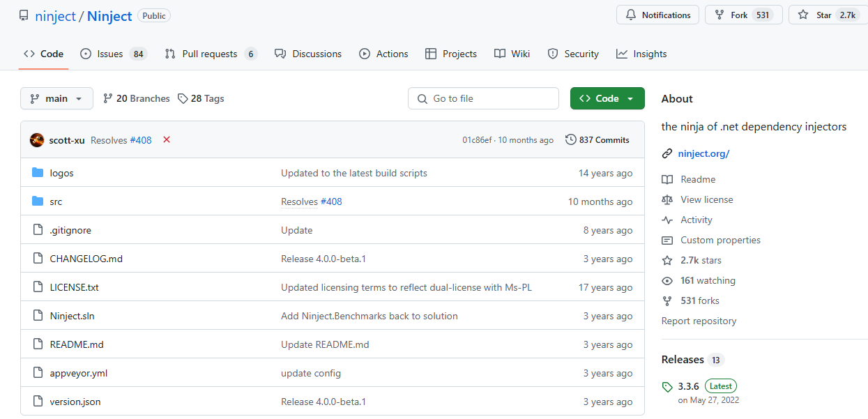The height and width of the screenshot is (419, 868).
Task: View the 837 Commits history
Action: (x=597, y=140)
